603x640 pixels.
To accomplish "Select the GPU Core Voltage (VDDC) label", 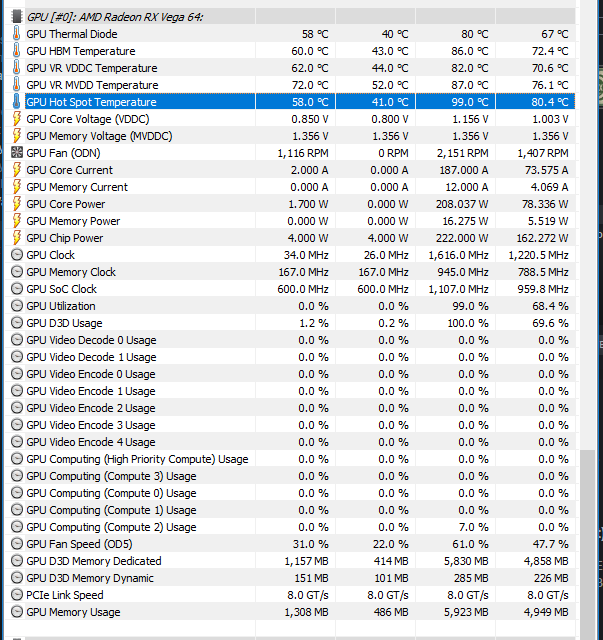I will (88, 119).
